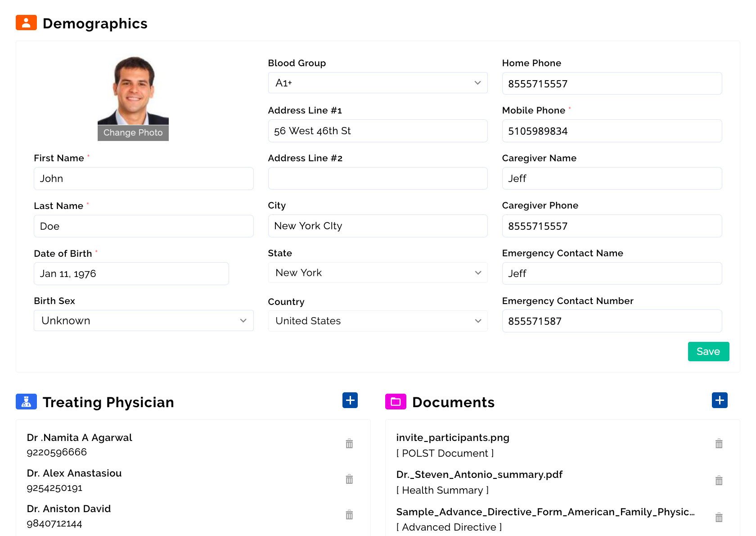Remove the Advanced Directive sample document
Screen dimensions: 756x536
tap(719, 517)
